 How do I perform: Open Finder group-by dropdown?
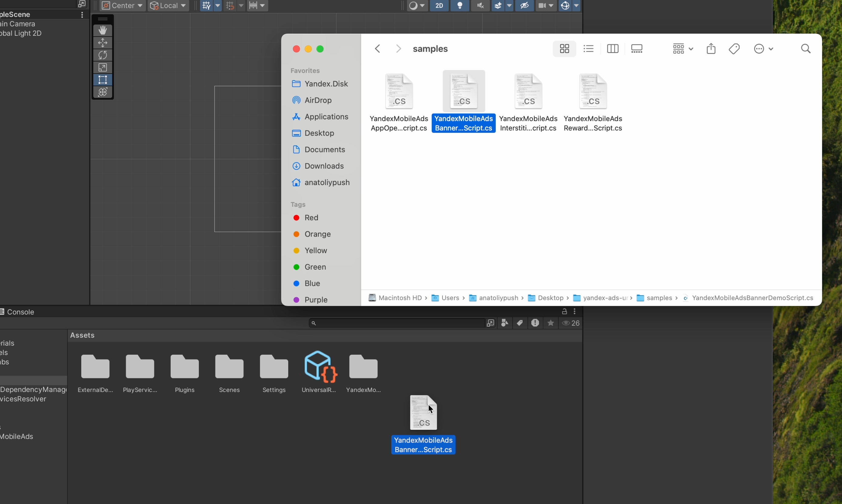click(x=683, y=49)
